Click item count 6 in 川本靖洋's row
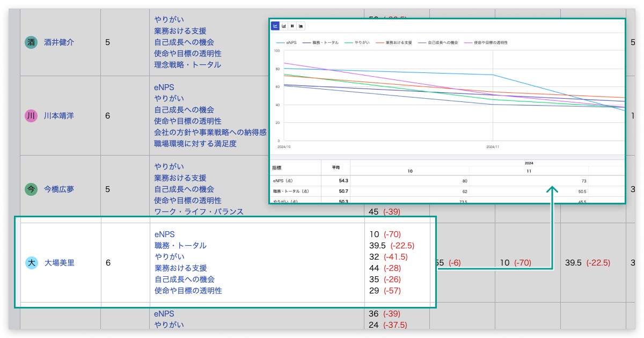This screenshot has width=644, height=338. click(x=108, y=115)
